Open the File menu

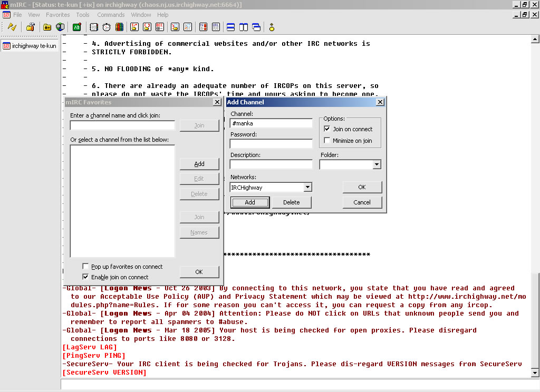click(x=17, y=15)
